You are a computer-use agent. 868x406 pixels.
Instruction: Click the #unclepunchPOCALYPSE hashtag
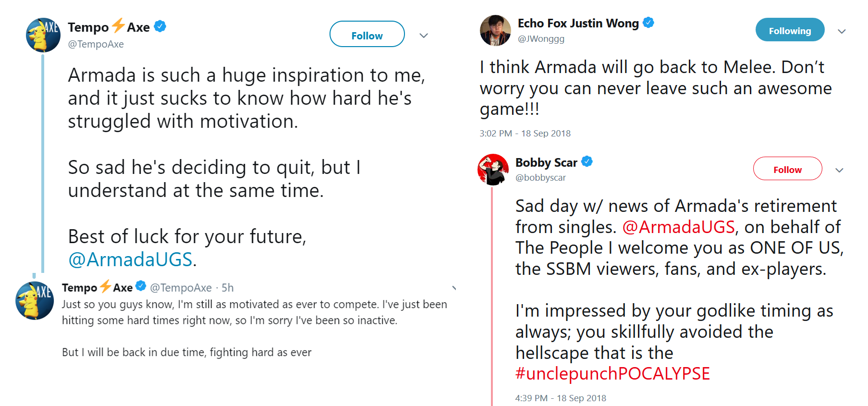pos(612,373)
